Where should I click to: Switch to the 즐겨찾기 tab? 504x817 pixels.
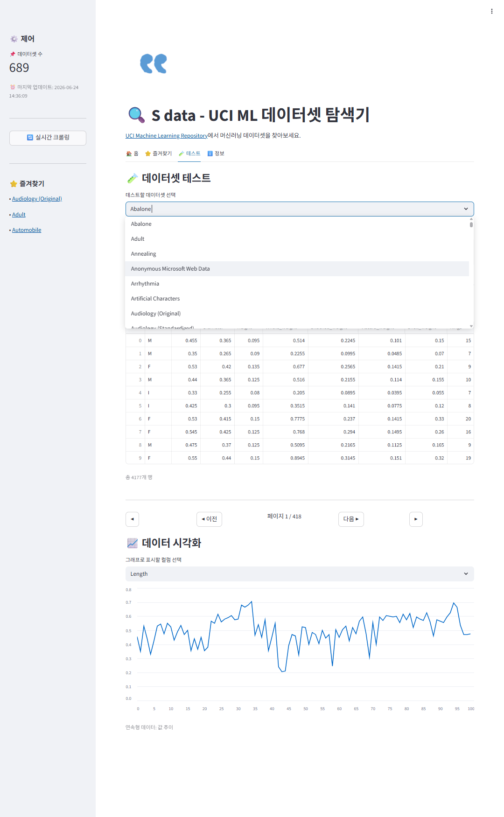[158, 154]
